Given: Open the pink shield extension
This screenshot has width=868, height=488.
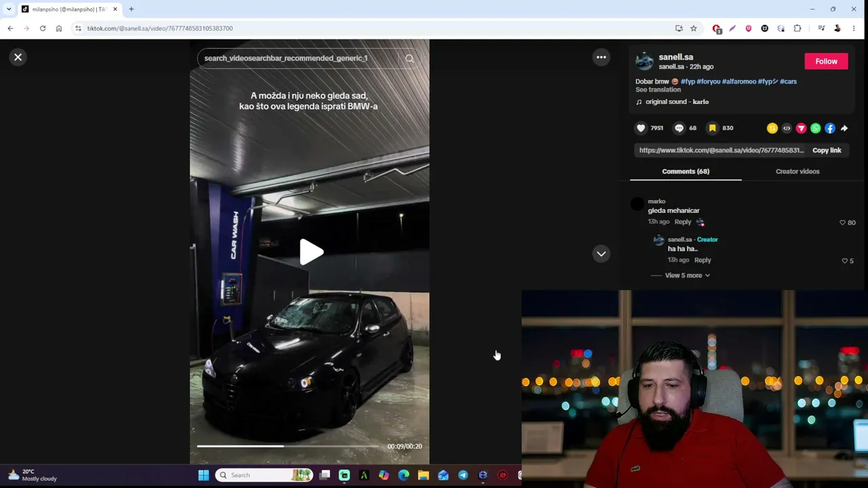Looking at the screenshot, I should tap(749, 28).
